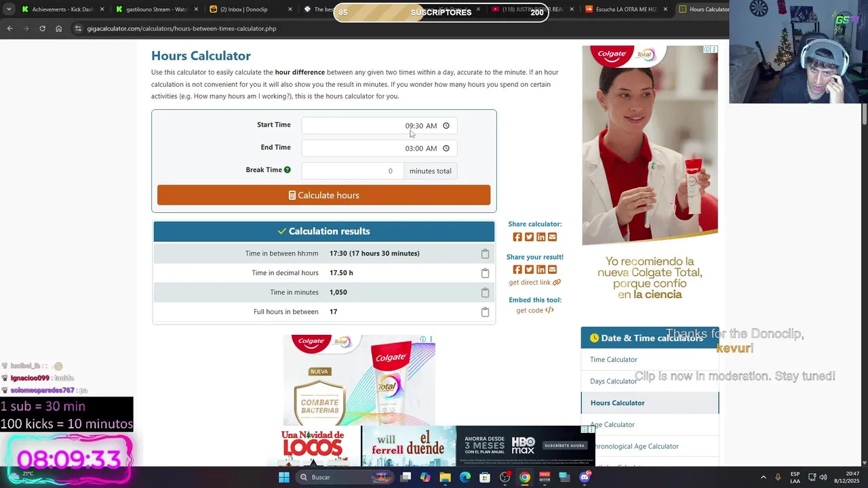
Task: Open the Days Calculator sidebar link
Action: [x=614, y=381]
